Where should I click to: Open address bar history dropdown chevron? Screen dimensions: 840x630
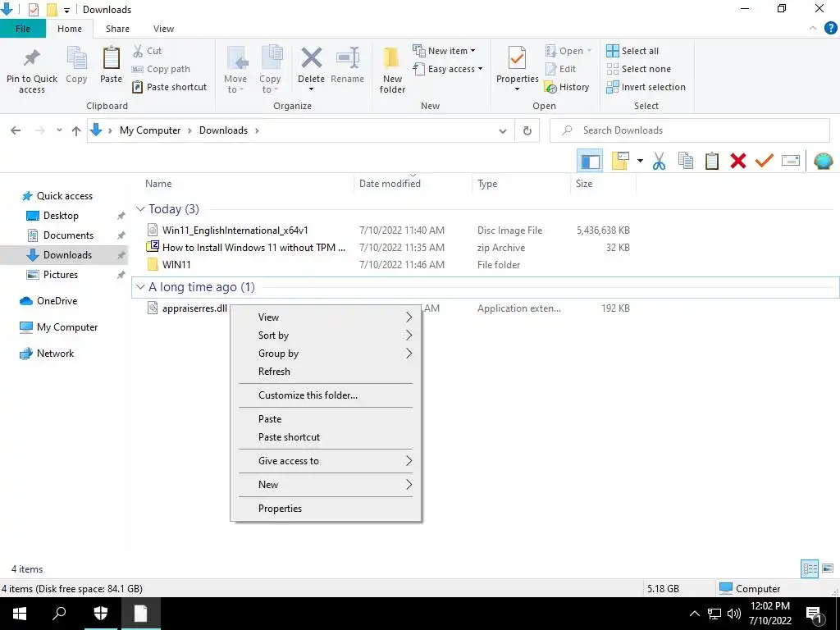503,130
